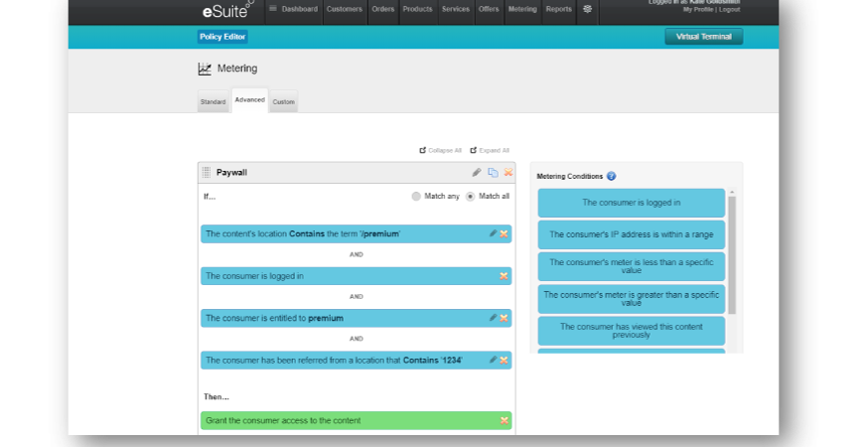Select the 'Match any' radio button
The height and width of the screenshot is (447, 868).
(x=416, y=197)
